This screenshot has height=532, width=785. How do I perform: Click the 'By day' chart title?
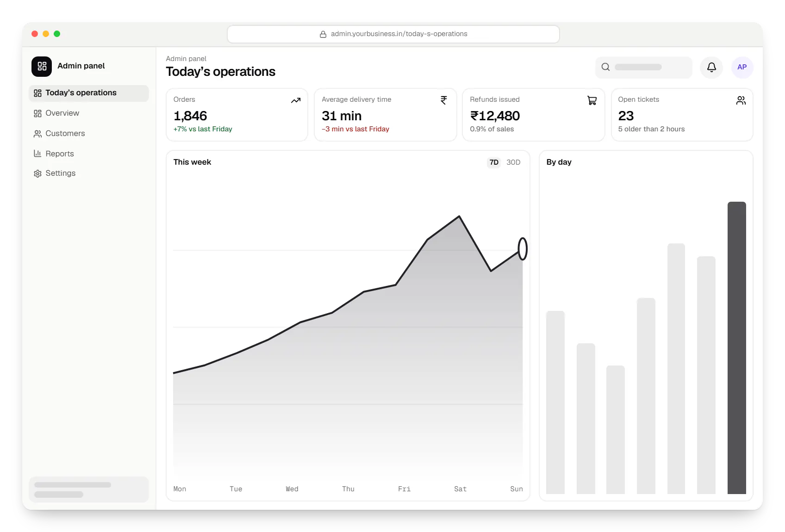[559, 162]
